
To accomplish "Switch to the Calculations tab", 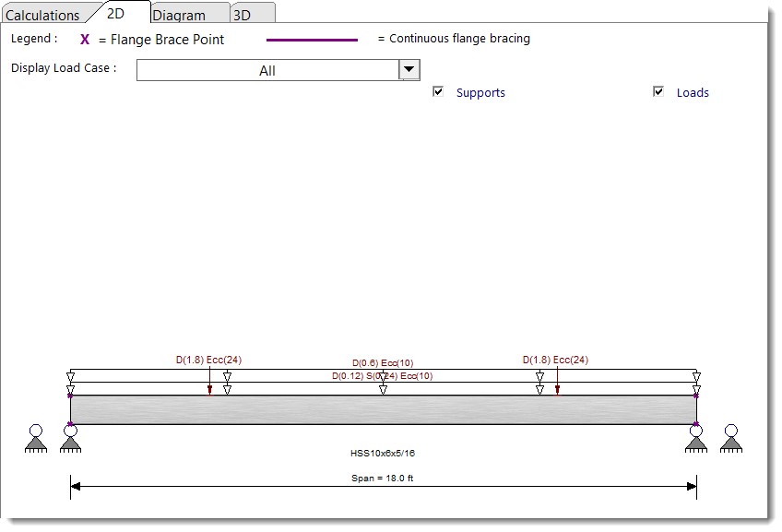I will 43,15.
